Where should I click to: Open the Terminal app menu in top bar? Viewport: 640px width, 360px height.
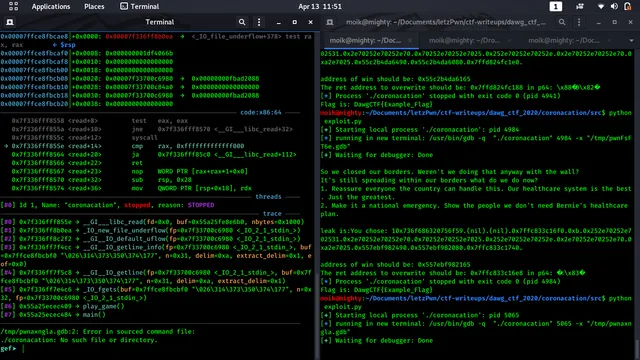point(140,7)
